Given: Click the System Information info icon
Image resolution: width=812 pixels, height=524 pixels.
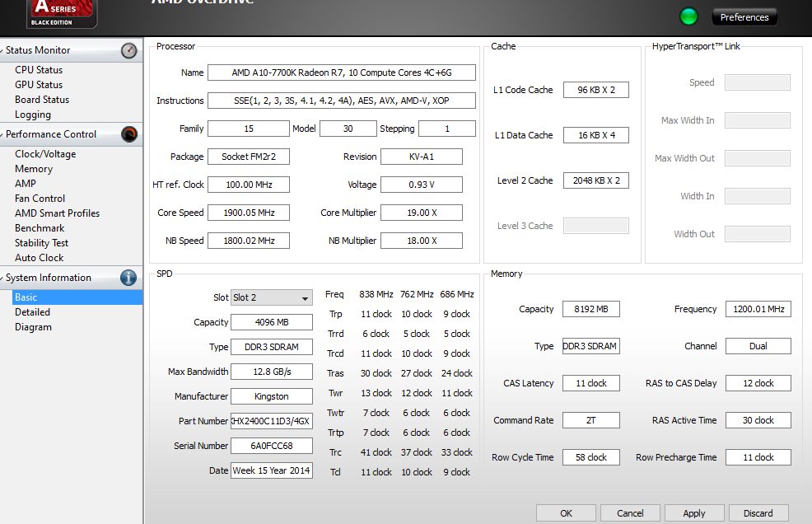Looking at the screenshot, I should coord(128,278).
